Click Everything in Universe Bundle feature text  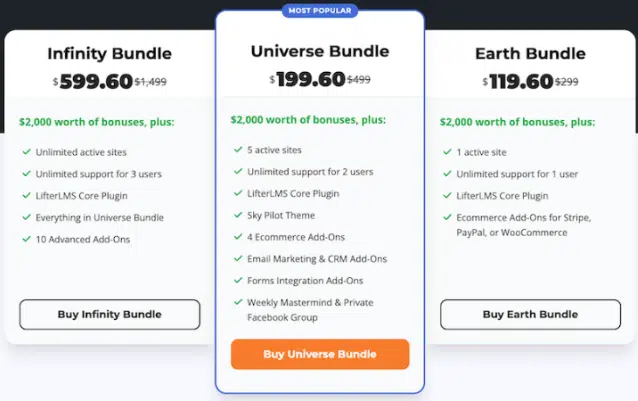99,217
